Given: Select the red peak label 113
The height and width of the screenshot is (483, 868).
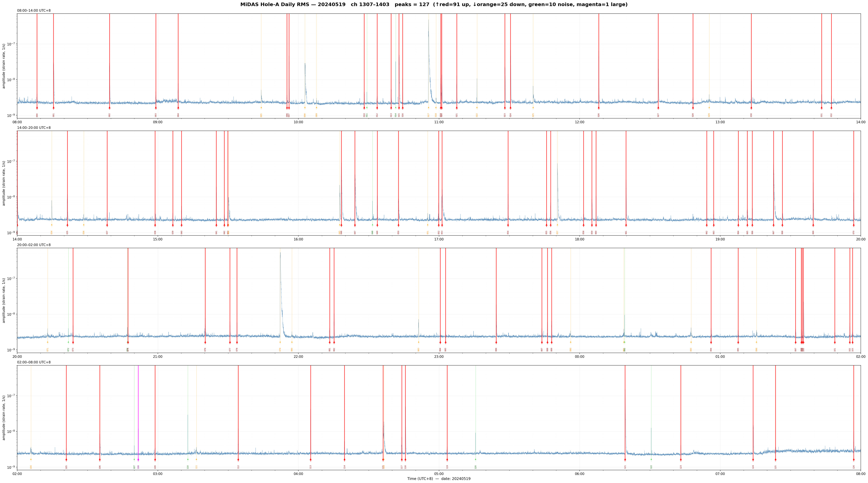Looking at the screenshot, I should pos(311,467).
